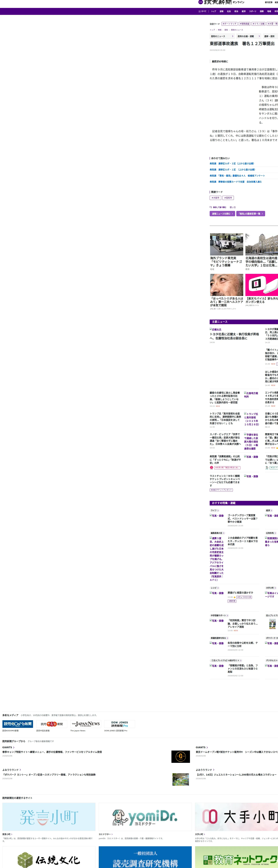Click the YOL round logo icon

click(x=200, y=2)
